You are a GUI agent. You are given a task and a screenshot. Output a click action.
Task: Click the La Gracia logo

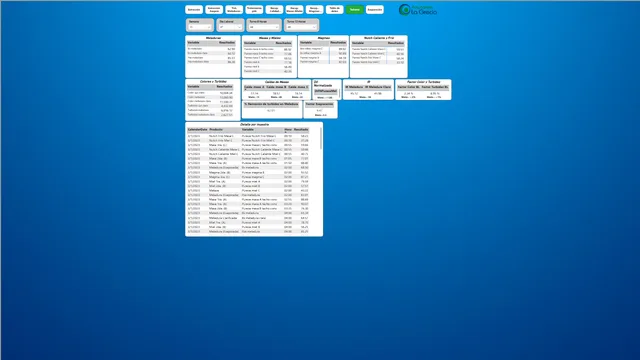click(x=418, y=9)
